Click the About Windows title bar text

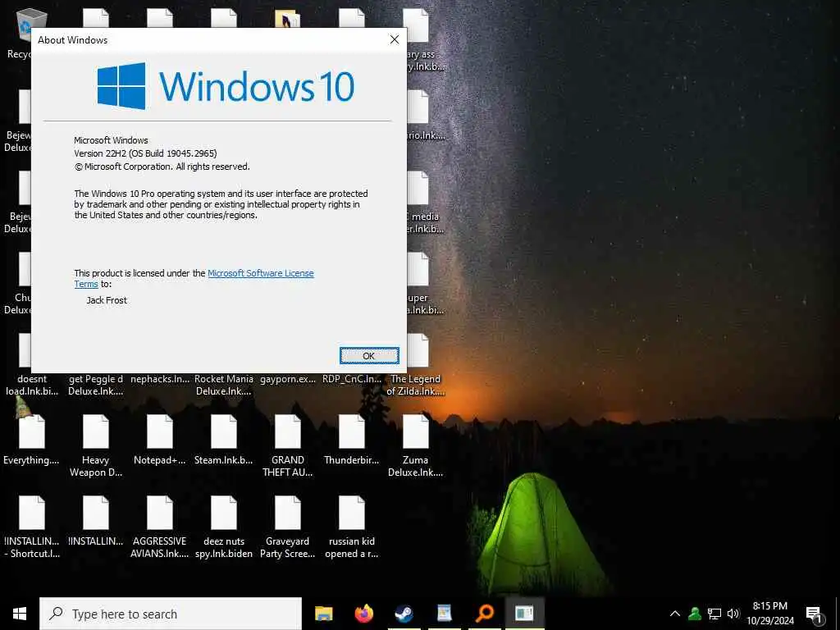tap(72, 40)
